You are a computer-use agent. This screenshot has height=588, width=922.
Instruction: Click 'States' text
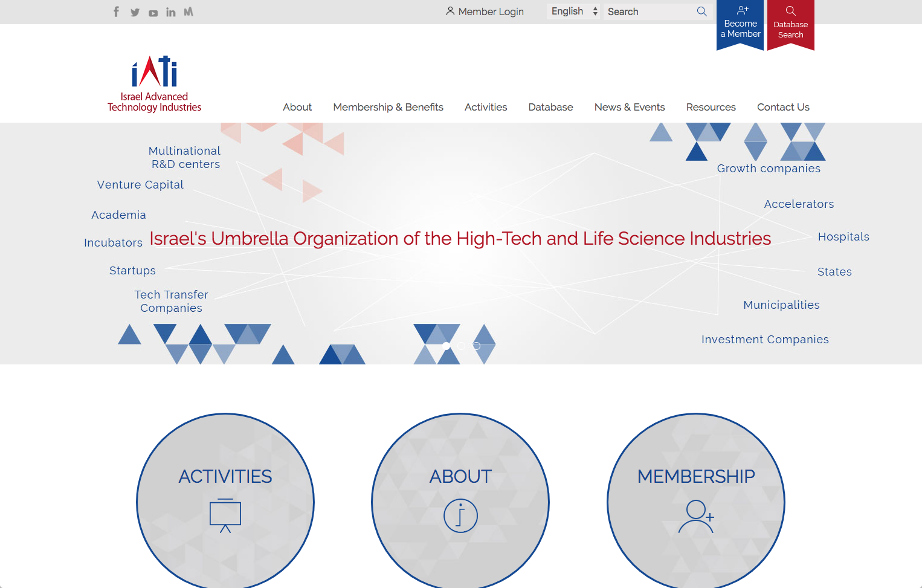point(834,271)
